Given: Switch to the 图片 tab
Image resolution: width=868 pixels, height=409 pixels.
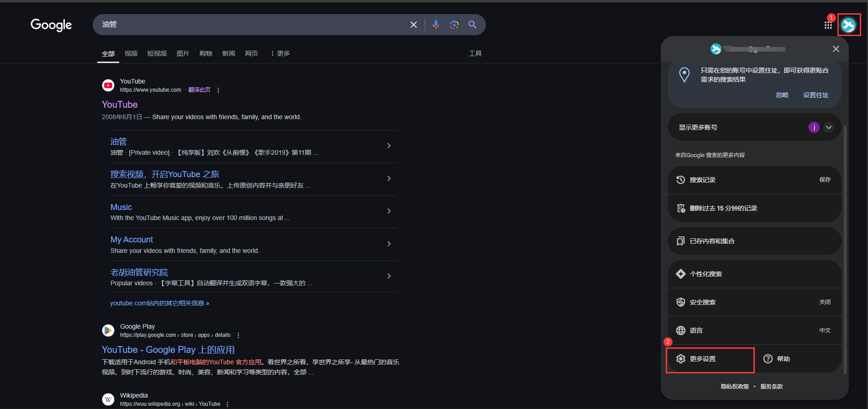Looking at the screenshot, I should [x=183, y=53].
